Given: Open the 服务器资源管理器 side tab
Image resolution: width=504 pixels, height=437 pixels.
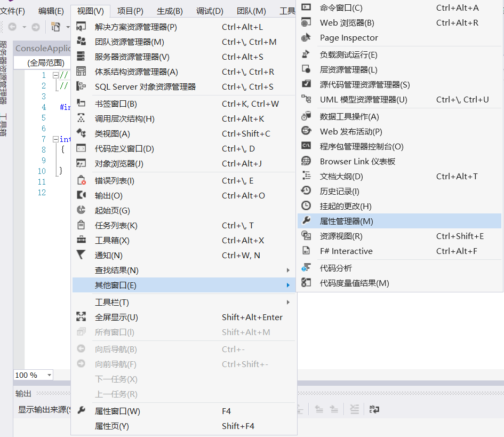Looking at the screenshot, I should pos(4,72).
